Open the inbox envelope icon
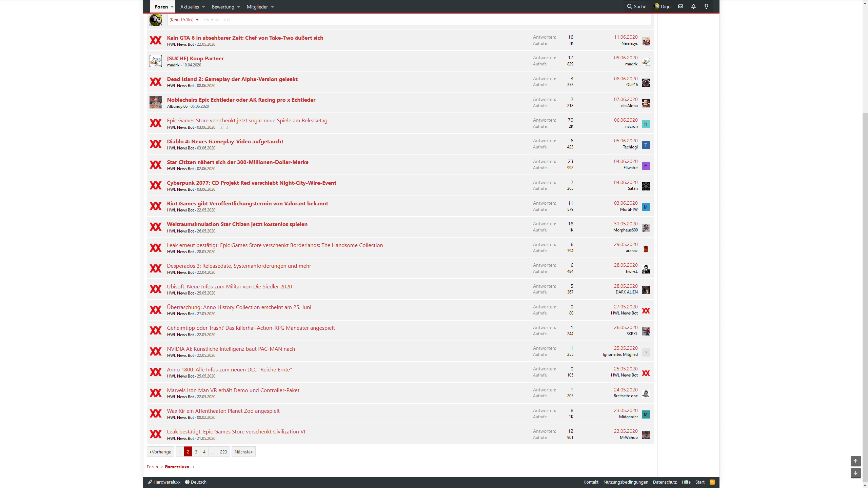 680,6
